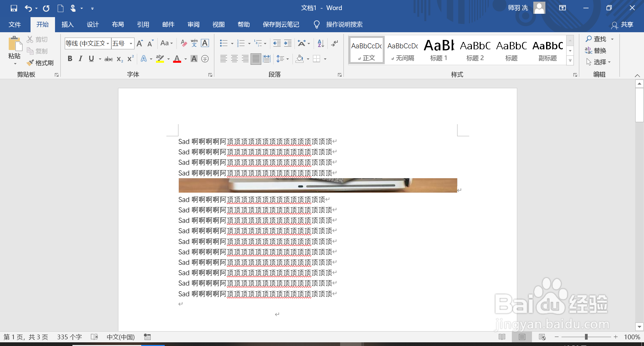
Task: Switch to the 引用 References tab
Action: pyautogui.click(x=143, y=24)
